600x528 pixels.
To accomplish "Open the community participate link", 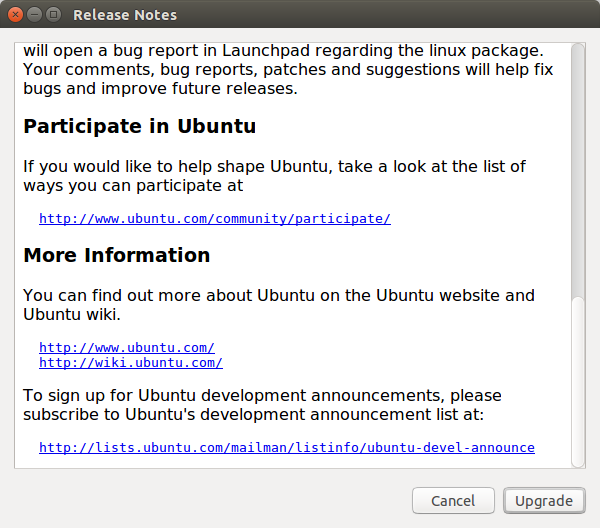I will click(x=215, y=218).
